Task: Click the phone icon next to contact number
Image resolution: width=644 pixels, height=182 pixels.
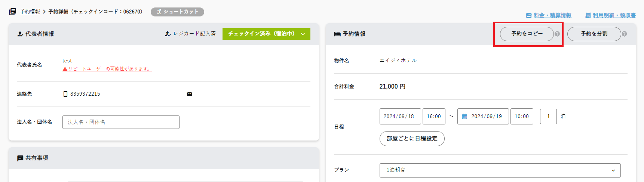Action: 65,94
